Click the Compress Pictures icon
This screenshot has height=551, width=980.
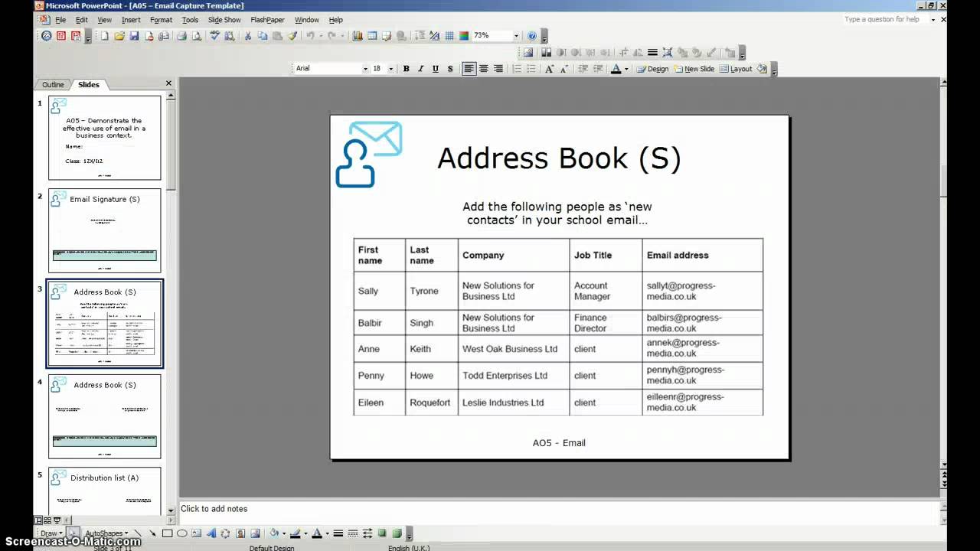coord(668,52)
